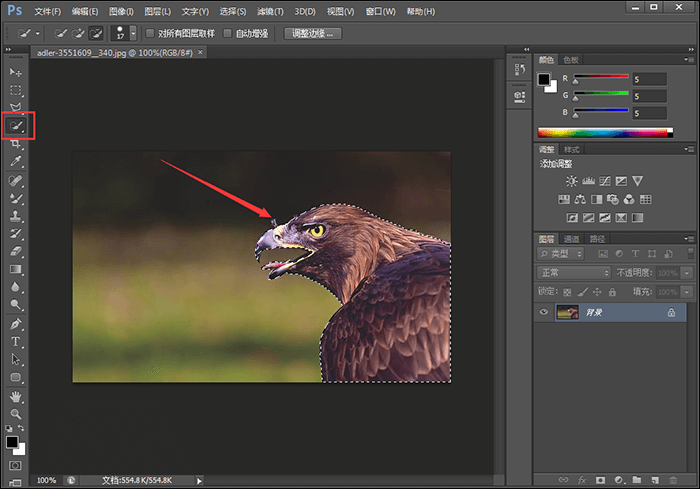This screenshot has height=489, width=700.
Task: Open the 文件(F) menu
Action: point(48,12)
